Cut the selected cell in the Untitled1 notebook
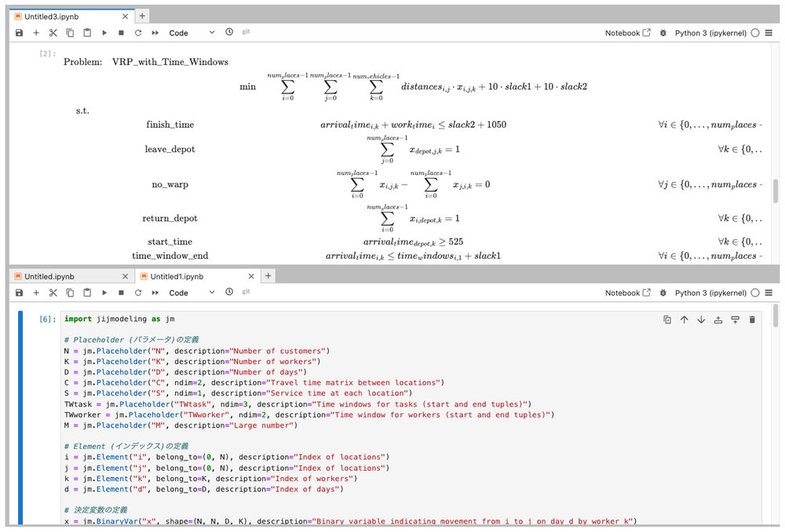This screenshot has height=532, width=785. pyautogui.click(x=53, y=293)
